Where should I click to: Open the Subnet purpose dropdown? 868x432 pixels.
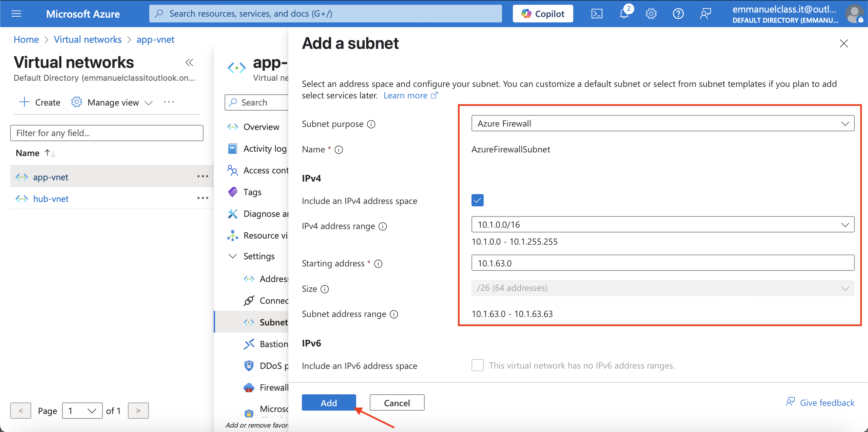(663, 124)
